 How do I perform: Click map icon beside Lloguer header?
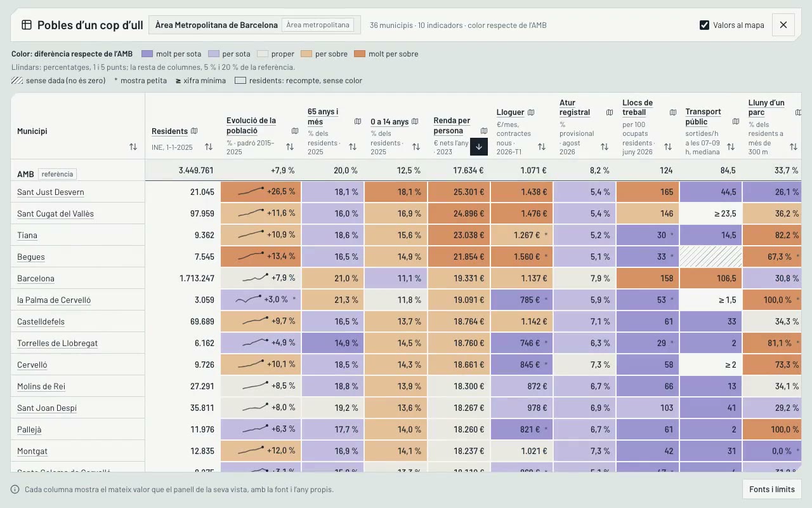(531, 112)
